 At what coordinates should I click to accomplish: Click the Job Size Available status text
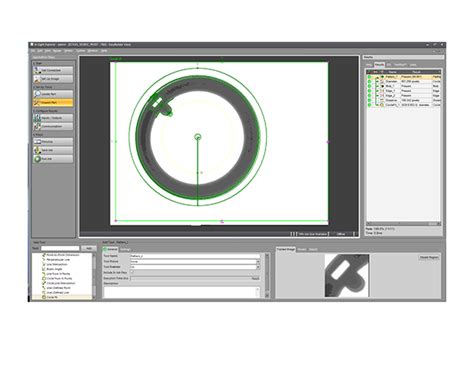pyautogui.click(x=312, y=234)
